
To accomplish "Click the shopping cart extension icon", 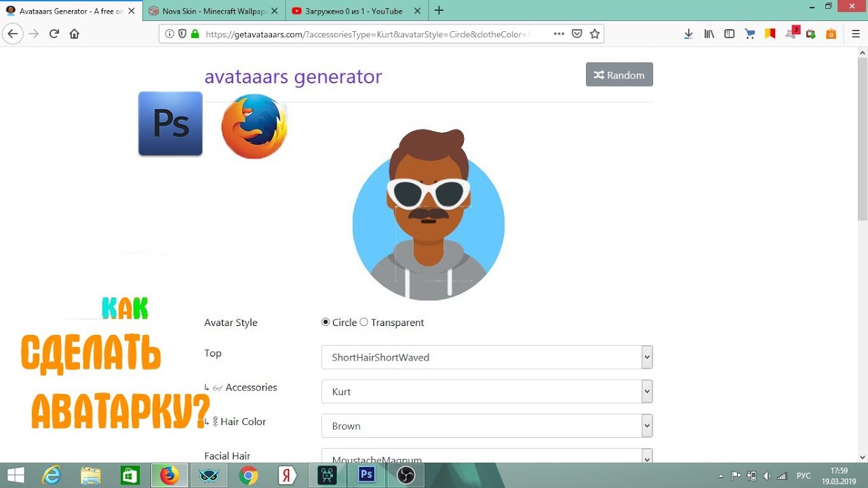I will tap(750, 34).
